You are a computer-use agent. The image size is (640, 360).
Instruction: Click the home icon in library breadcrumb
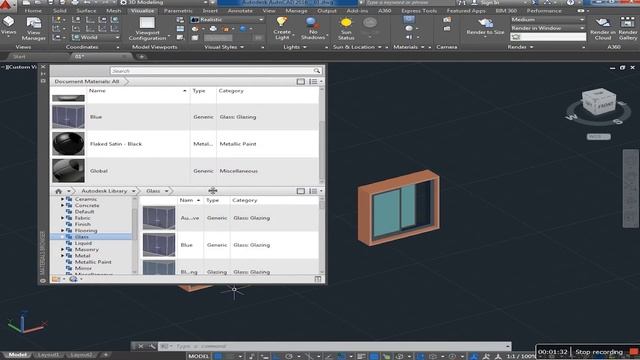tap(58, 191)
